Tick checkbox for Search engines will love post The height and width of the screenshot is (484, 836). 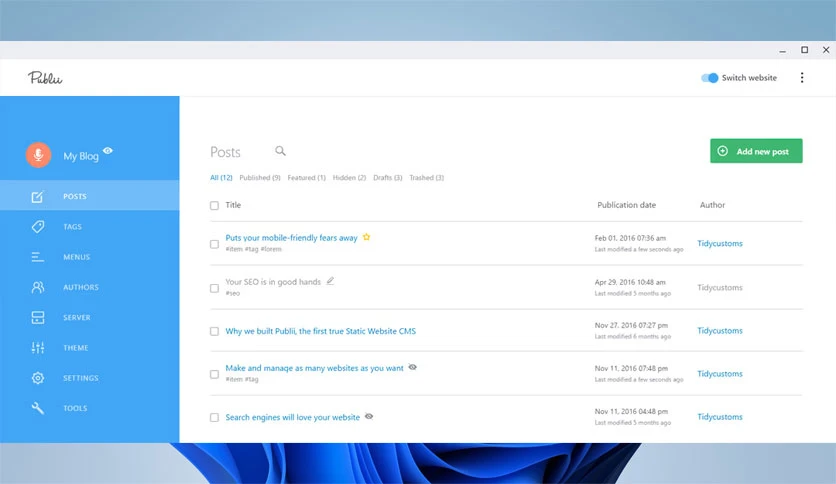pos(214,417)
